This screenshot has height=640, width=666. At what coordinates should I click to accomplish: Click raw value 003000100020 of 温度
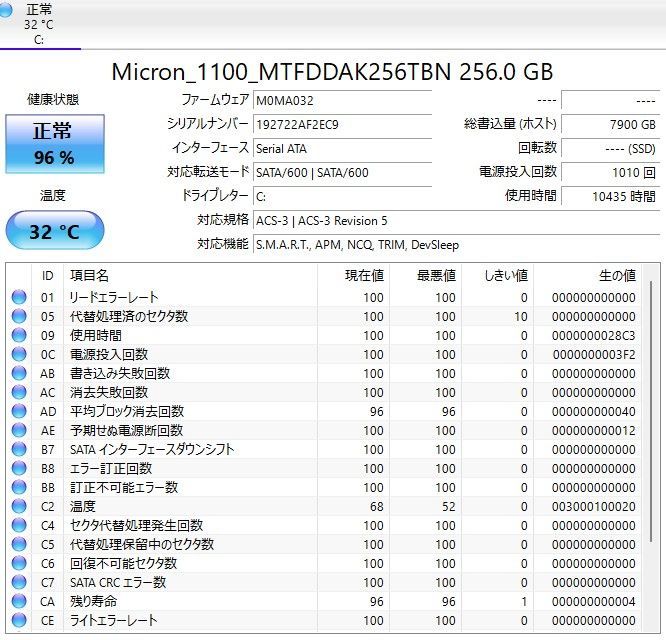594,506
